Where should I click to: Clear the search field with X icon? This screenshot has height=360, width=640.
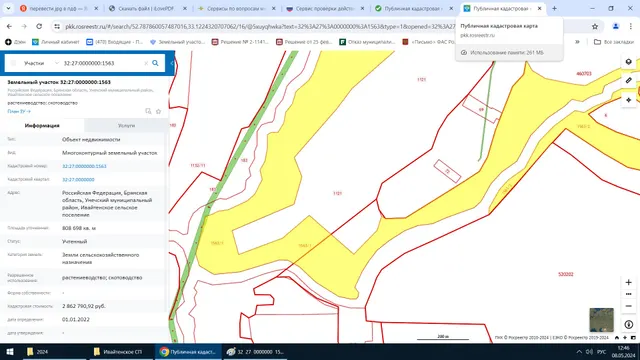click(x=146, y=63)
